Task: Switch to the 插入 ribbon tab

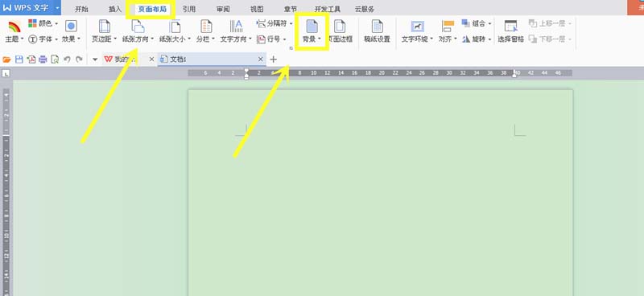Action: [115, 9]
